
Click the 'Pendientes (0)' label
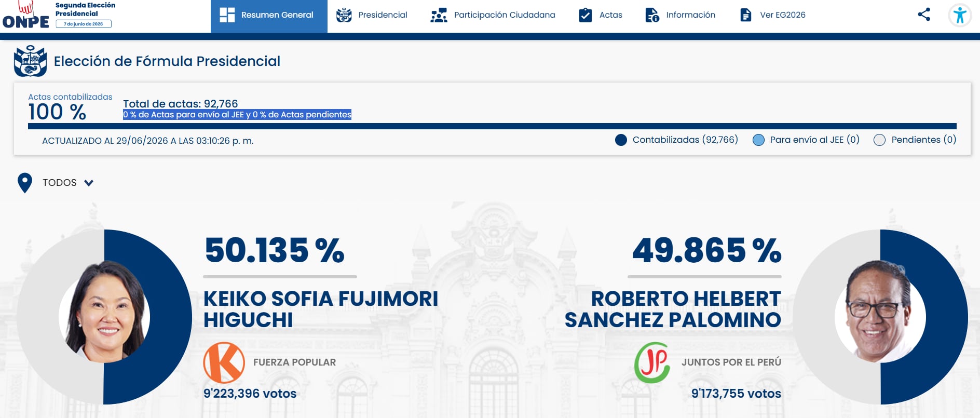(924, 140)
